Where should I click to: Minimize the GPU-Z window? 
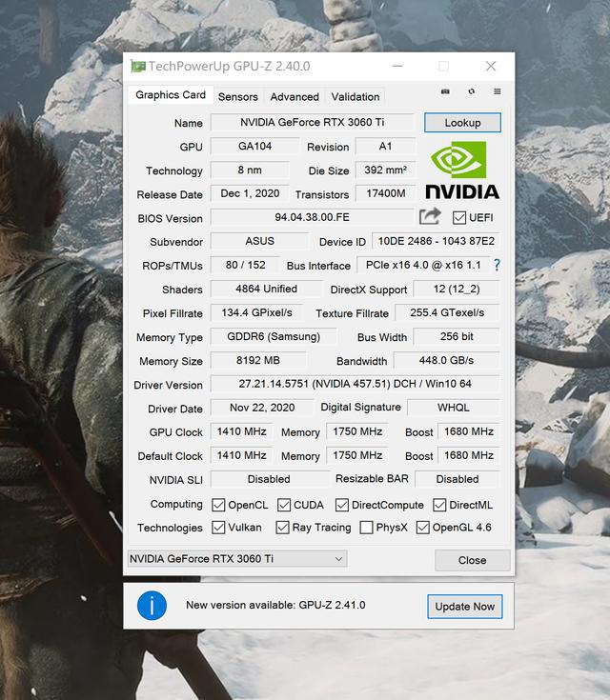click(x=397, y=66)
